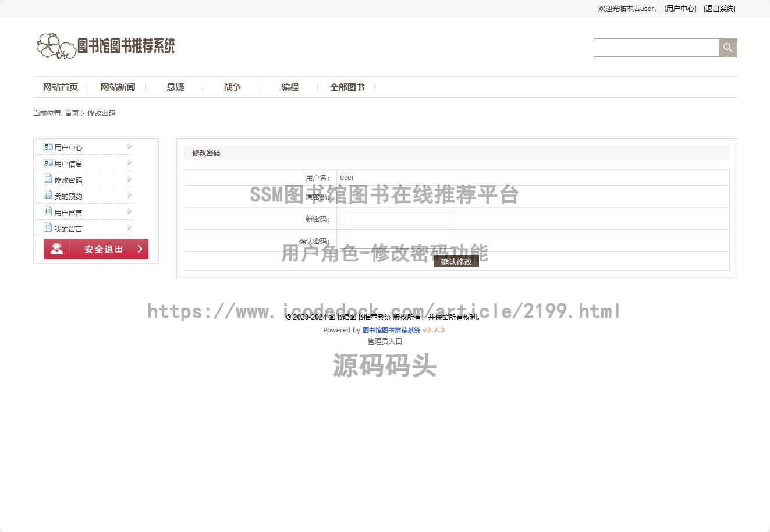Click the search magnifier icon button
This screenshot has width=770, height=532.
pos(728,48)
